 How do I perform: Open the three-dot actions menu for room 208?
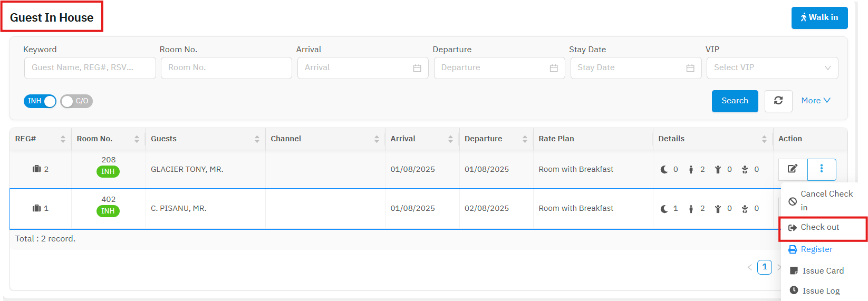click(821, 169)
